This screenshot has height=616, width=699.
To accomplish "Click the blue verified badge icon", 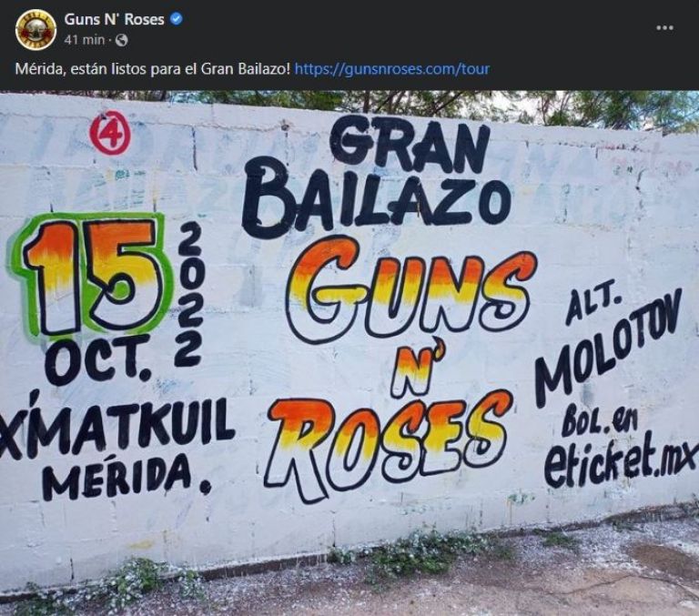I will pos(177,19).
